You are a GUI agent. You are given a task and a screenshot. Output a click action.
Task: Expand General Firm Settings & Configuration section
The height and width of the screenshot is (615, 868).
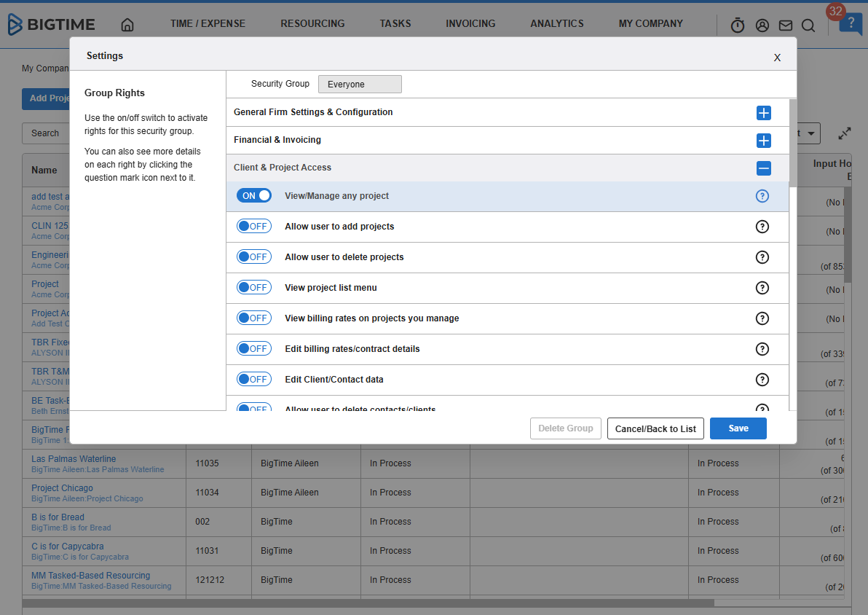tap(763, 113)
